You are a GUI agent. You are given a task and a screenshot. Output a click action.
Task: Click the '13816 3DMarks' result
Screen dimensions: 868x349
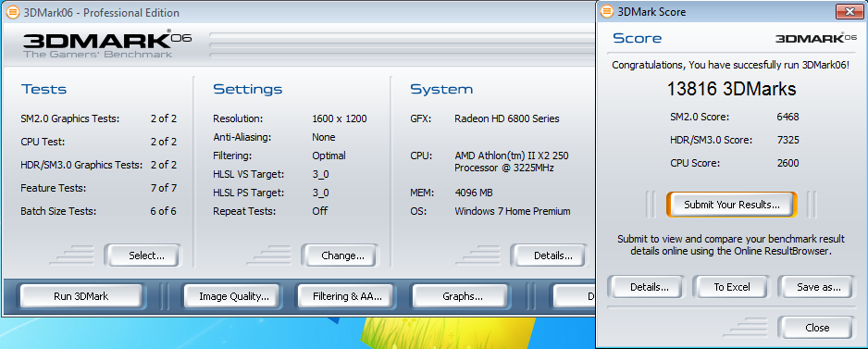pyautogui.click(x=731, y=89)
